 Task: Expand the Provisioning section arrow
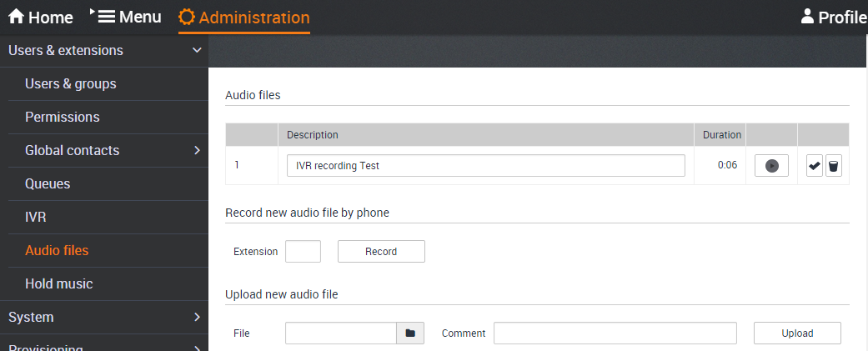coord(197,348)
